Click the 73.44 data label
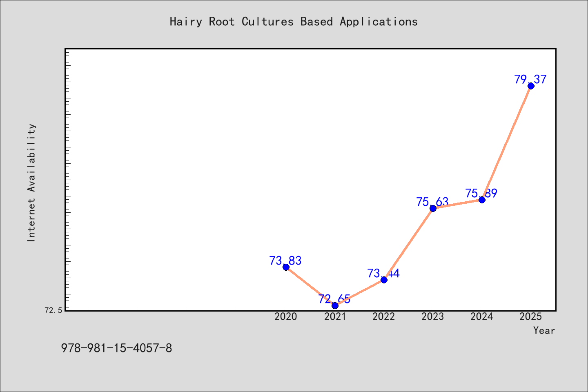This screenshot has height=392, width=588. 383,273
